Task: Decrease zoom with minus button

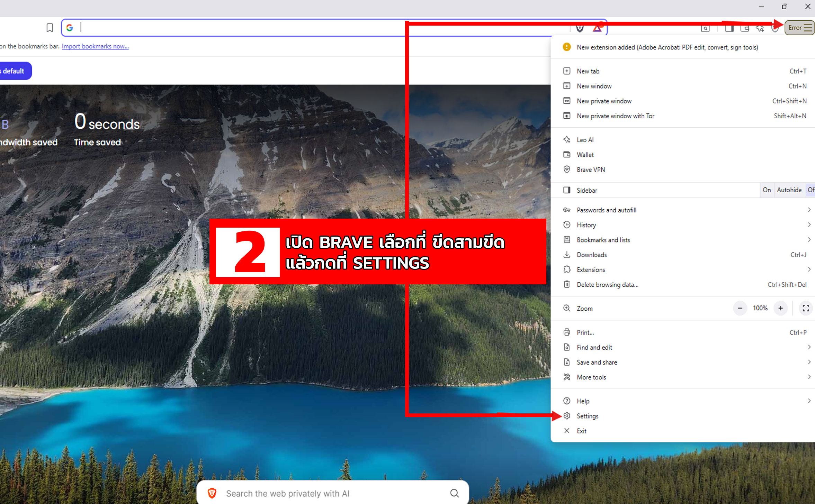Action: coord(740,308)
